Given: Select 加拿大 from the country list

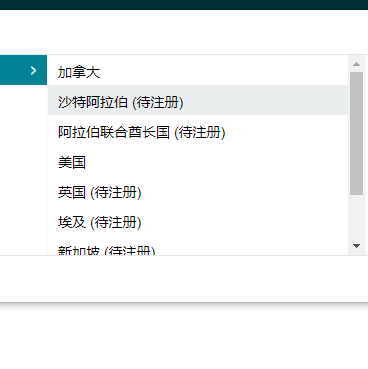Looking at the screenshot, I should [x=198, y=70].
